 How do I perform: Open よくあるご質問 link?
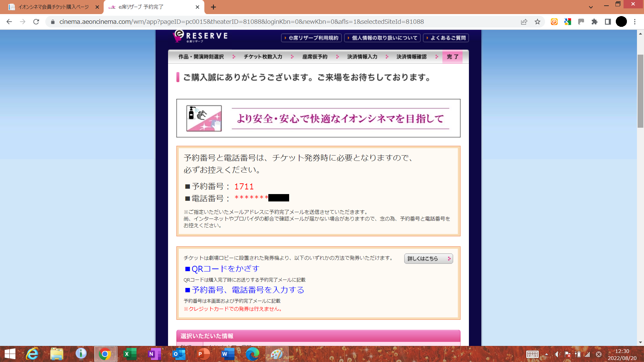click(446, 38)
